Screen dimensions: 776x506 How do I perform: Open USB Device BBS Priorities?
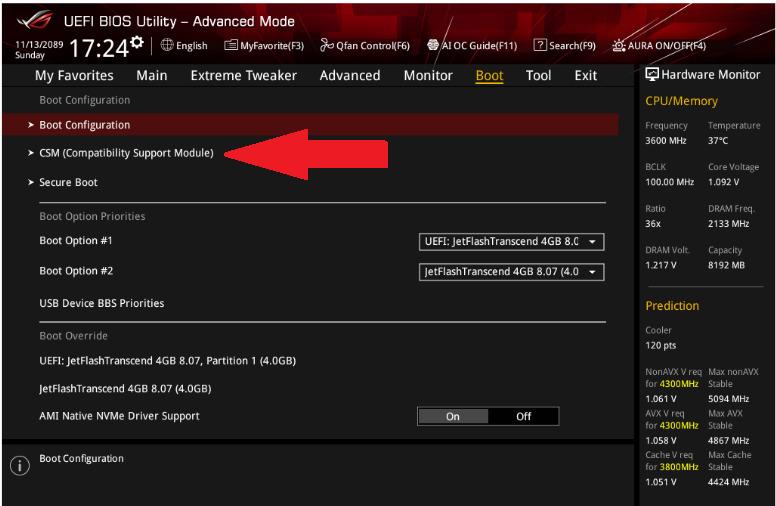tap(101, 303)
